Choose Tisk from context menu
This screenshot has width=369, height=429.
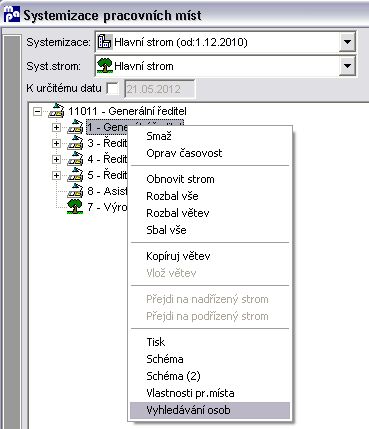tap(210, 342)
